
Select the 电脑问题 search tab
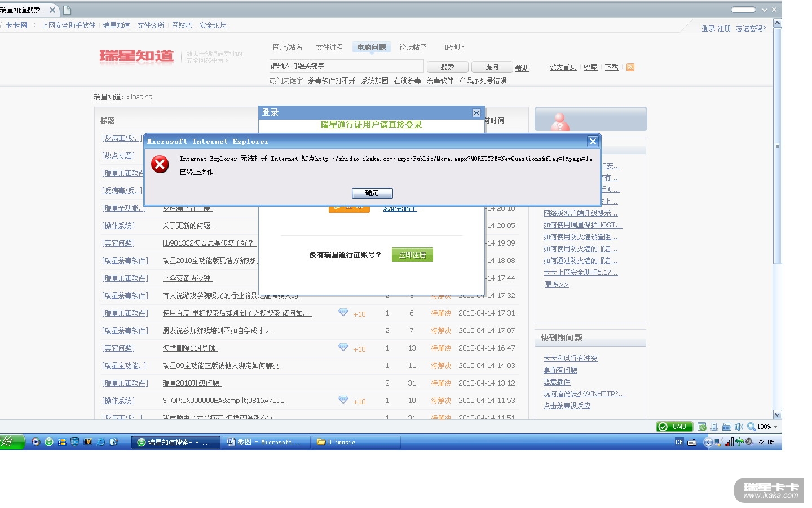click(x=372, y=47)
